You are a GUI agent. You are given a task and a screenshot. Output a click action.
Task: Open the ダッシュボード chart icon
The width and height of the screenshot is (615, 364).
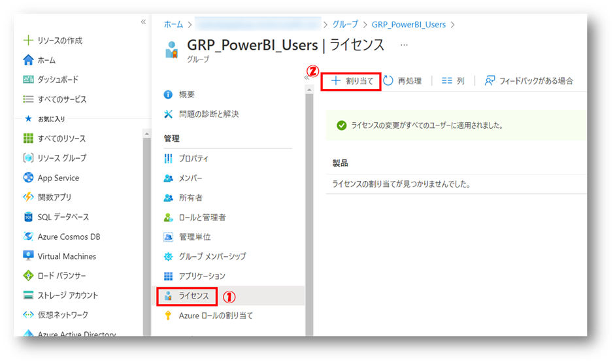click(28, 80)
